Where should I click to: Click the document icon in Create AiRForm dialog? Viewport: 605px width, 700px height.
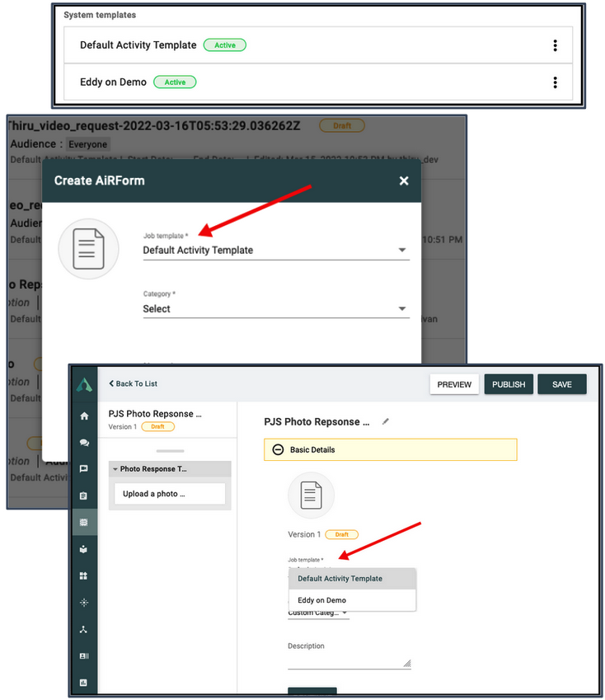88,249
